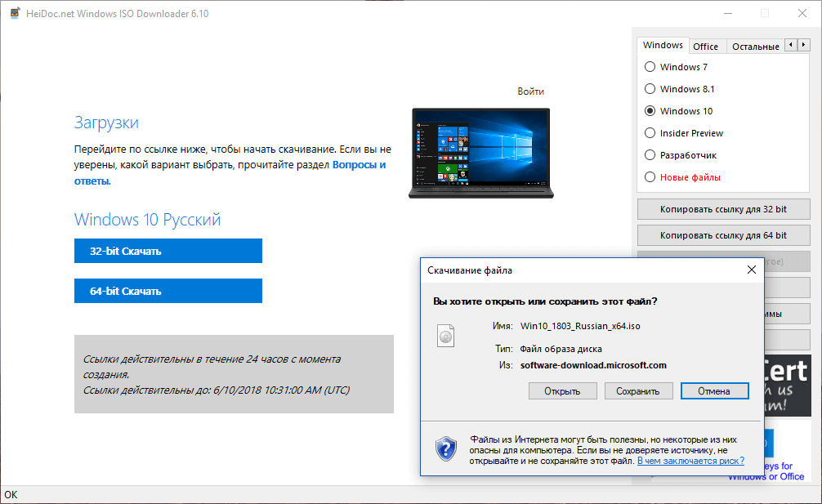Switch to the Остальные tab
The width and height of the screenshot is (822, 504).
point(754,46)
